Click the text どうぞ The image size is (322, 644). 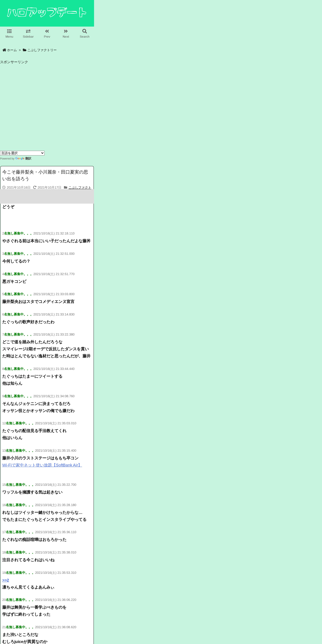pos(8,207)
